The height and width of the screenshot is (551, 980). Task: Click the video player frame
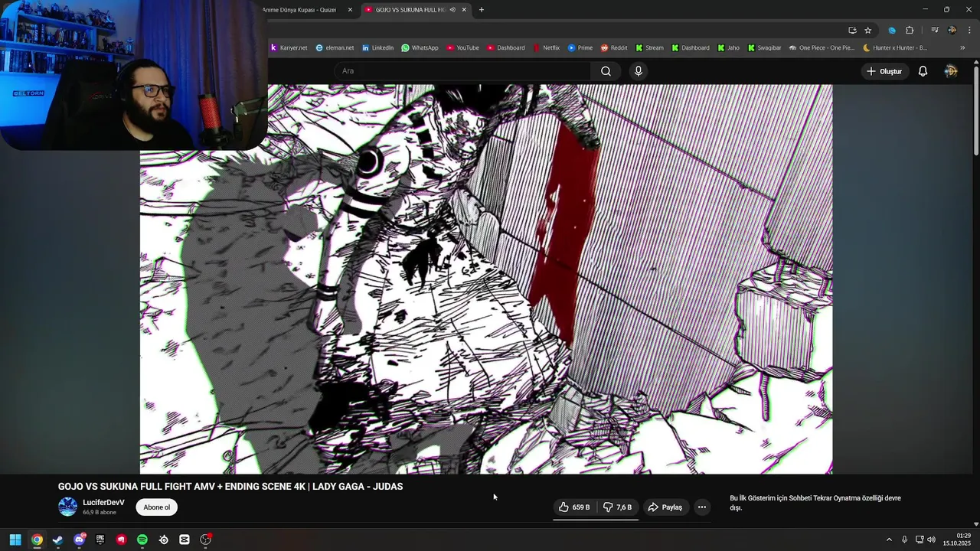click(x=486, y=279)
